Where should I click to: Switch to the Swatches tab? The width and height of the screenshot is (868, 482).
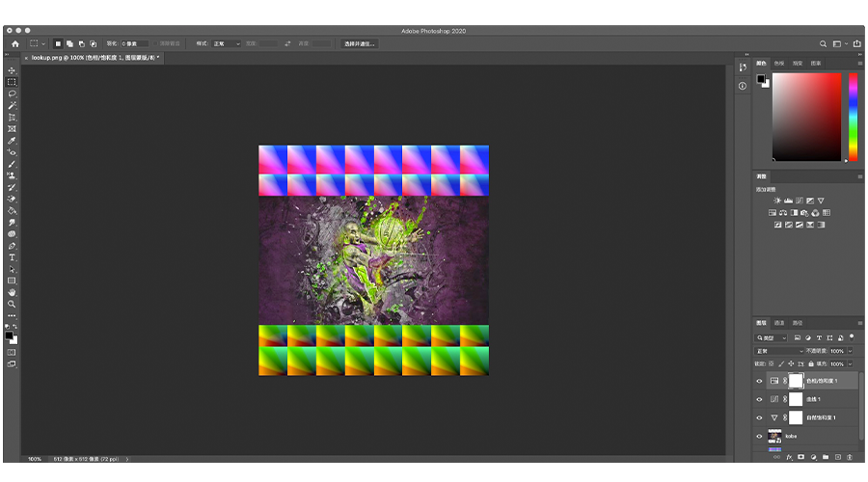coord(779,63)
